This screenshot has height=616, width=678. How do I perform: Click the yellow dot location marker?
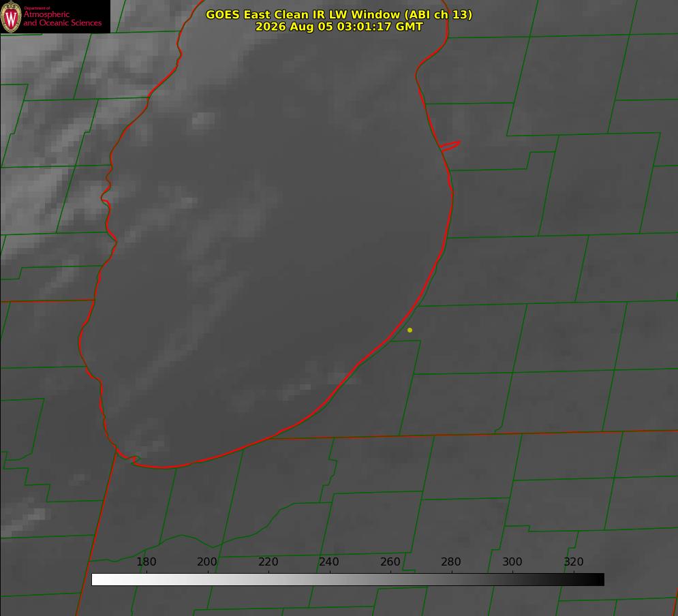coord(410,330)
